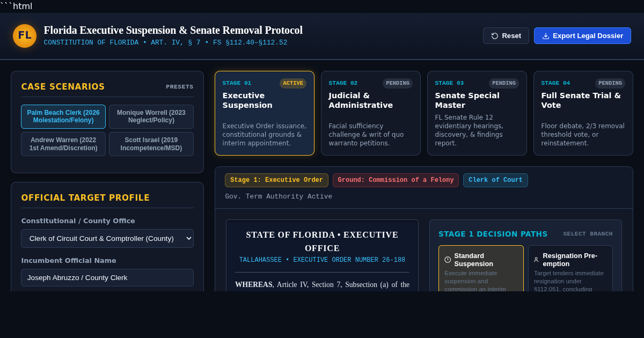Click the Incumbent Official Name field
The image size is (644, 338).
point(107,277)
